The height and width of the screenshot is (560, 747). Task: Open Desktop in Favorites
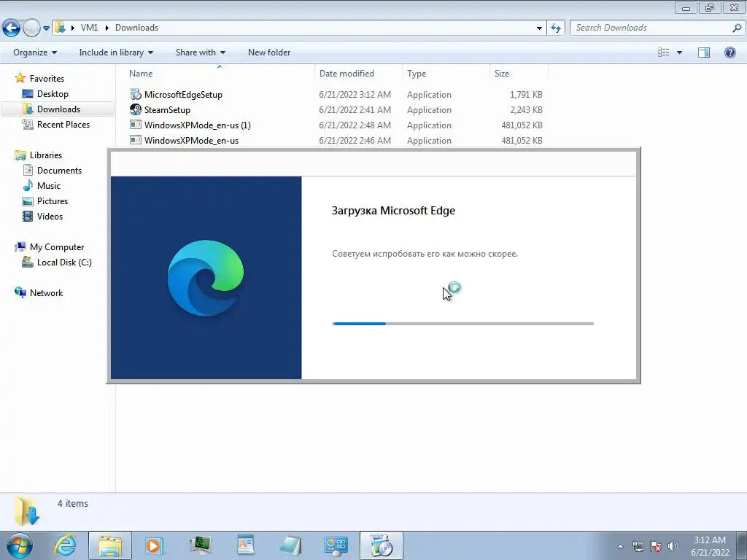tap(53, 94)
